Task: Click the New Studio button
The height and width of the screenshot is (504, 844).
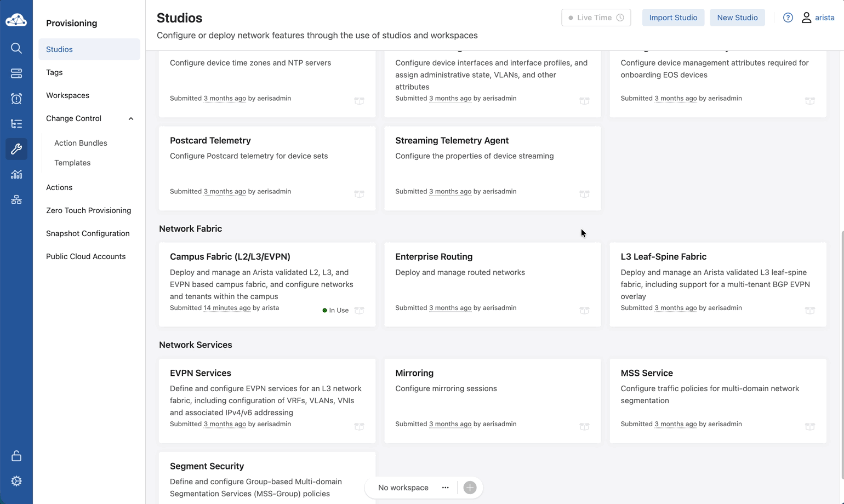Action: pyautogui.click(x=737, y=18)
